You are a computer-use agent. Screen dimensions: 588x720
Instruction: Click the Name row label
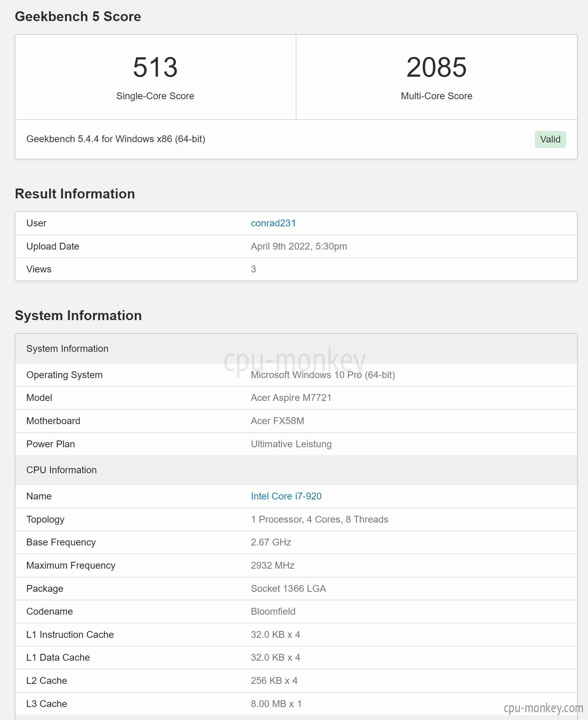pyautogui.click(x=39, y=496)
